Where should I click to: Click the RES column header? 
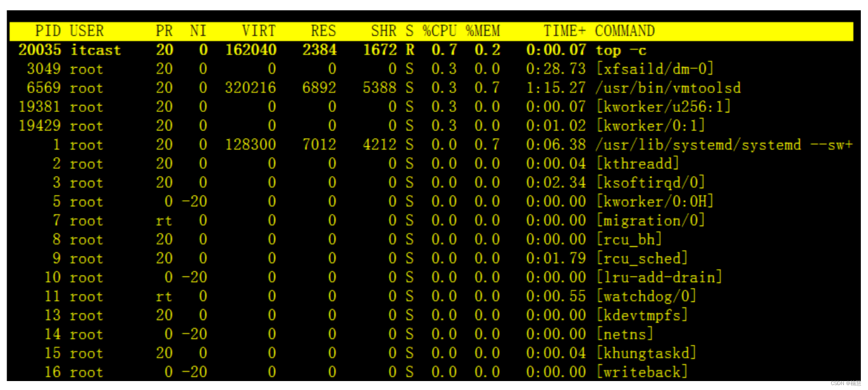(x=323, y=31)
